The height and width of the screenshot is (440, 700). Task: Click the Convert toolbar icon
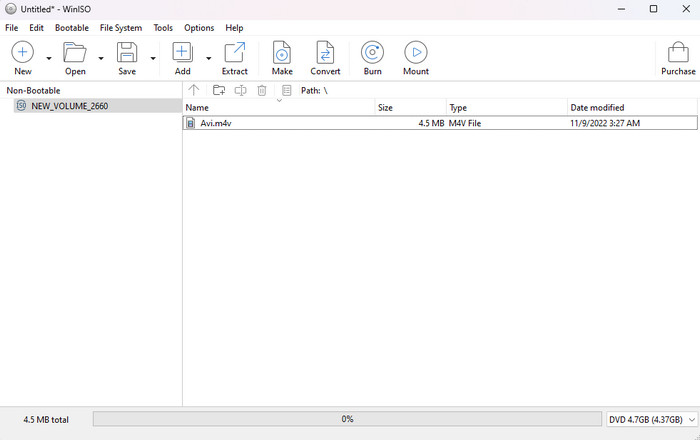pyautogui.click(x=325, y=52)
